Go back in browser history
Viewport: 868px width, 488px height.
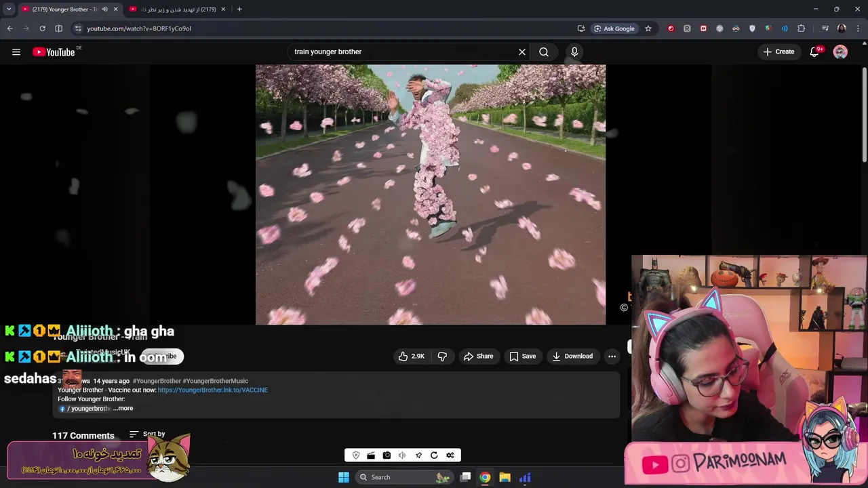(9, 28)
